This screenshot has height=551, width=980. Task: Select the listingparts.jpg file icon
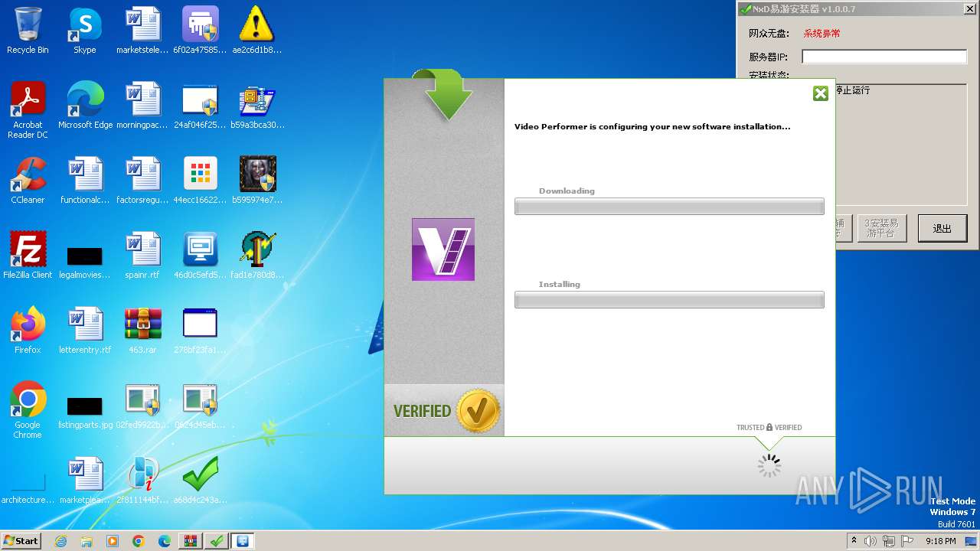click(85, 413)
